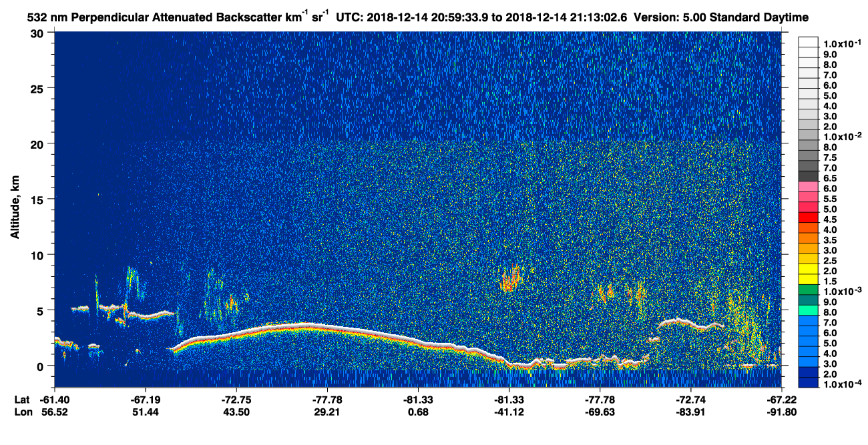Image resolution: width=868 pixels, height=445 pixels.
Task: Click the 'Altitude, km' axis label
Action: pyautogui.click(x=15, y=209)
